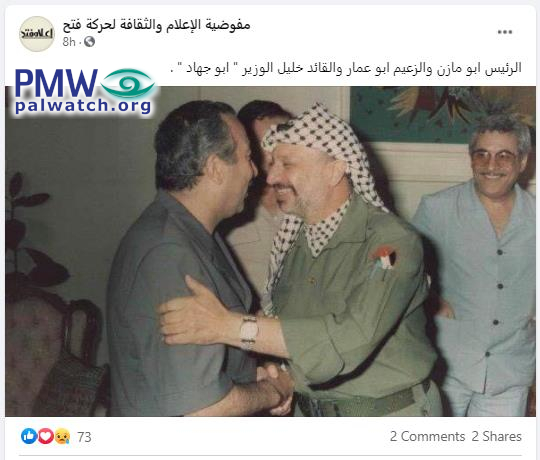This screenshot has width=540, height=460.
Task: Click the blue Like reaction icon
Action: 29,436
